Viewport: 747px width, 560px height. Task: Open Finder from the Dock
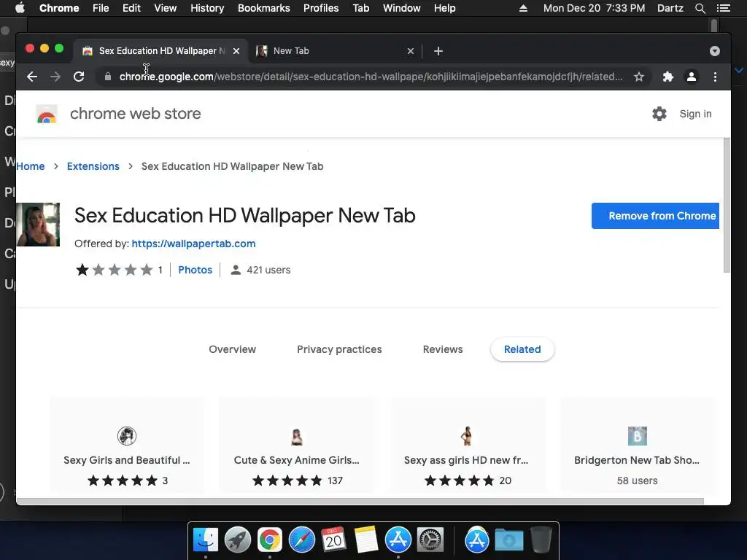(x=206, y=540)
